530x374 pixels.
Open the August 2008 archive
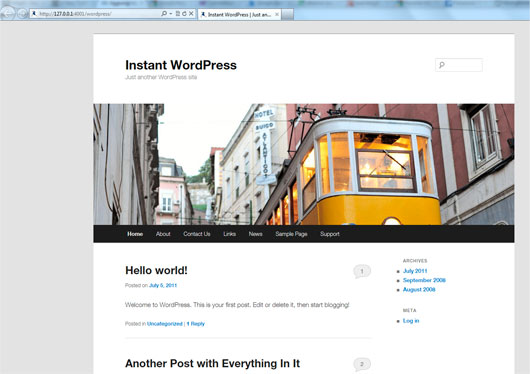coord(419,289)
